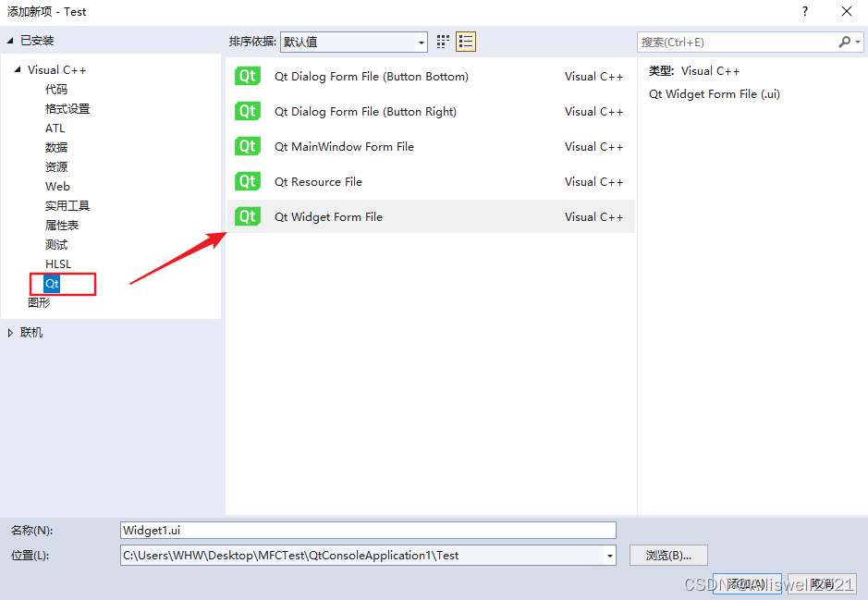Select the 测试 category
The height and width of the screenshot is (600, 868).
pyautogui.click(x=56, y=244)
